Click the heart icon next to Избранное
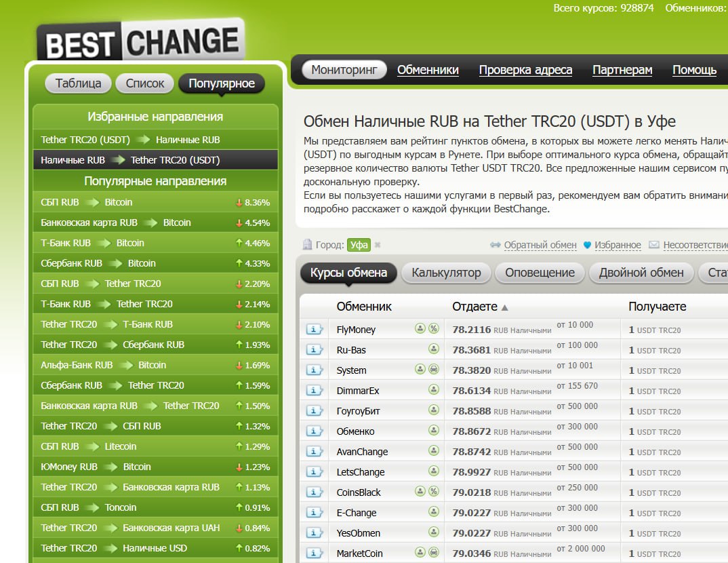Screen dimensions: 728x563 (x=587, y=245)
